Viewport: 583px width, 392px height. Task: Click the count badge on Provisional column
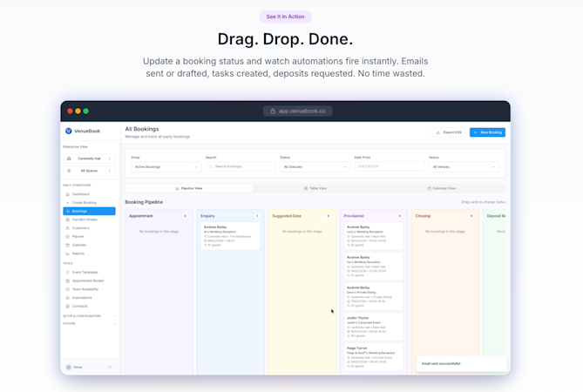400,216
